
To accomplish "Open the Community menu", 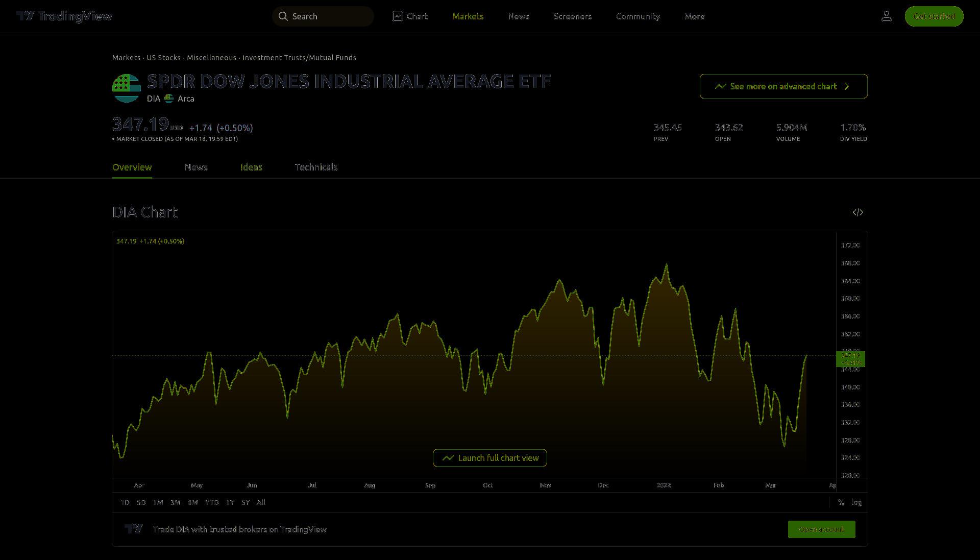I will coord(638,16).
